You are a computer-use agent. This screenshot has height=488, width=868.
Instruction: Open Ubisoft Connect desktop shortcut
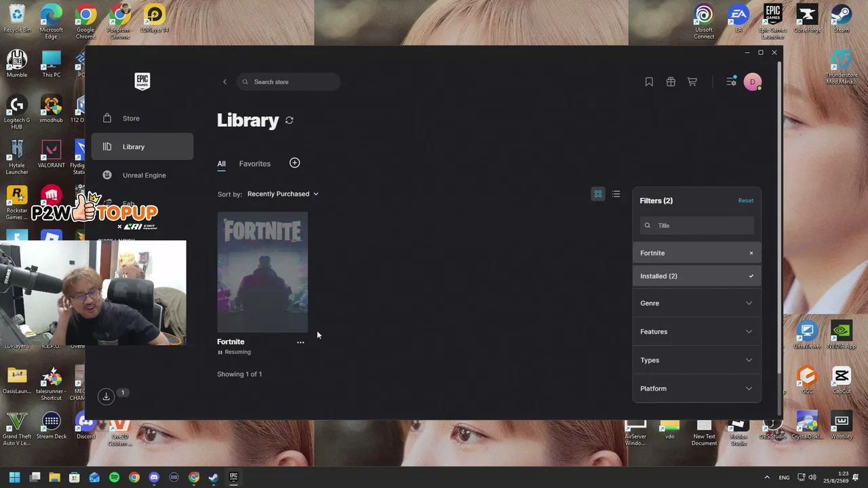704,22
